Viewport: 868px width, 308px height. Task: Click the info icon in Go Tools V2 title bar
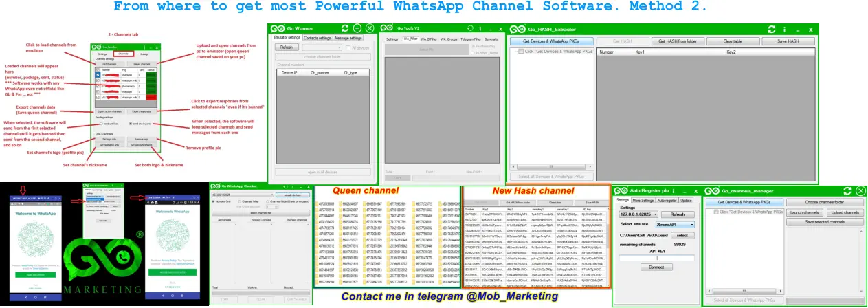pyautogui.click(x=480, y=29)
